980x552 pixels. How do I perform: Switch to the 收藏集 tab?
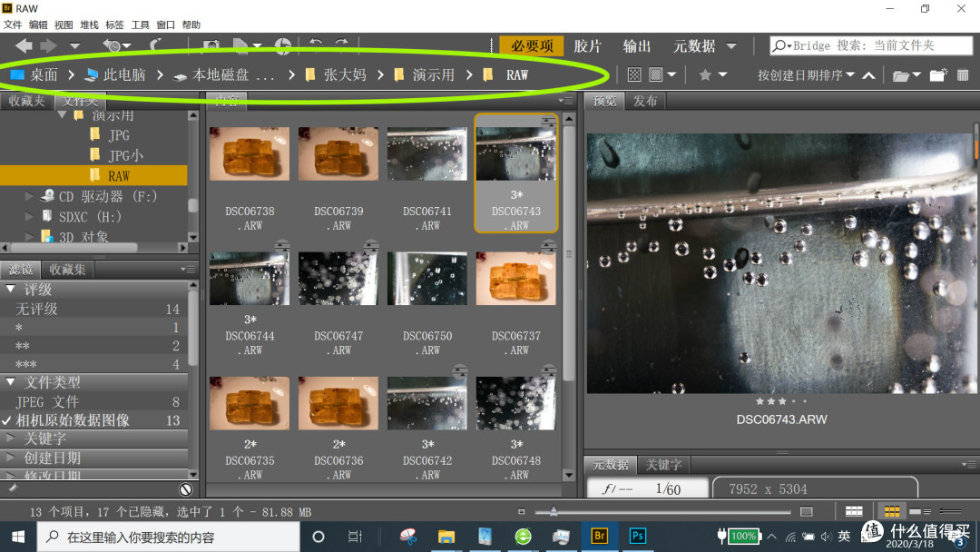[67, 270]
